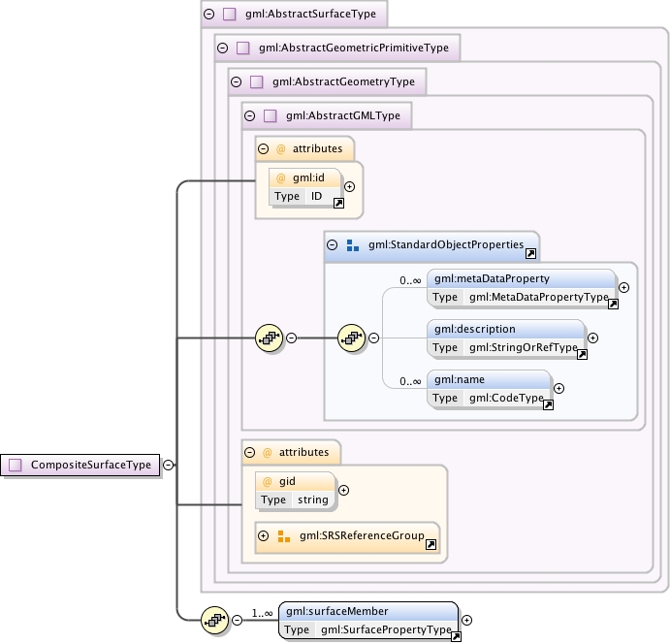Click the ID type value of gml:id
Screen dimensions: 670x644
317,196
